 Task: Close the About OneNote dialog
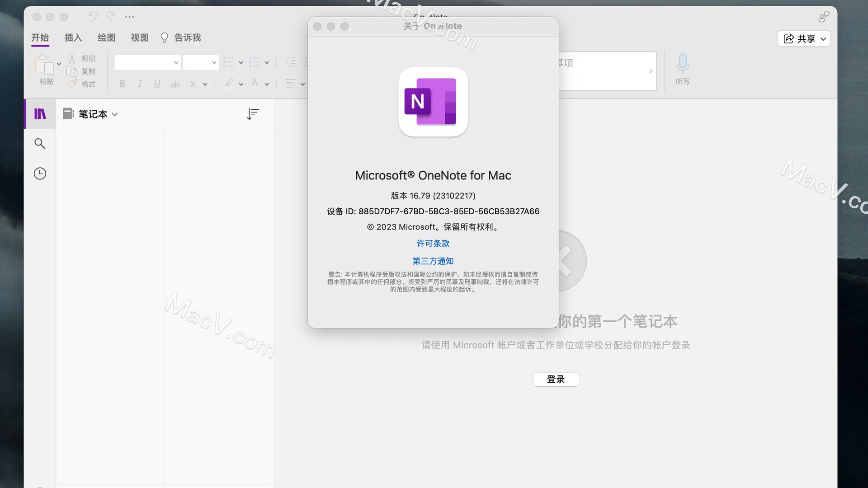317,27
